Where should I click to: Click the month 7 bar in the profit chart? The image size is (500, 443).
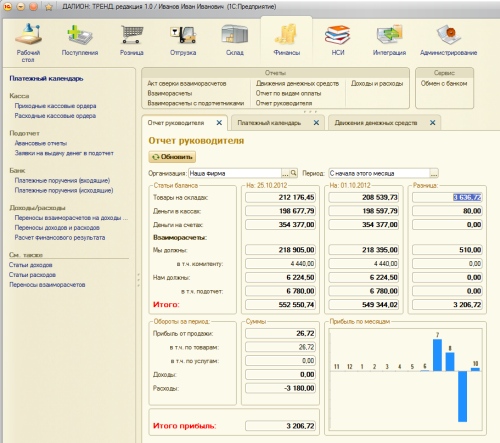click(437, 355)
